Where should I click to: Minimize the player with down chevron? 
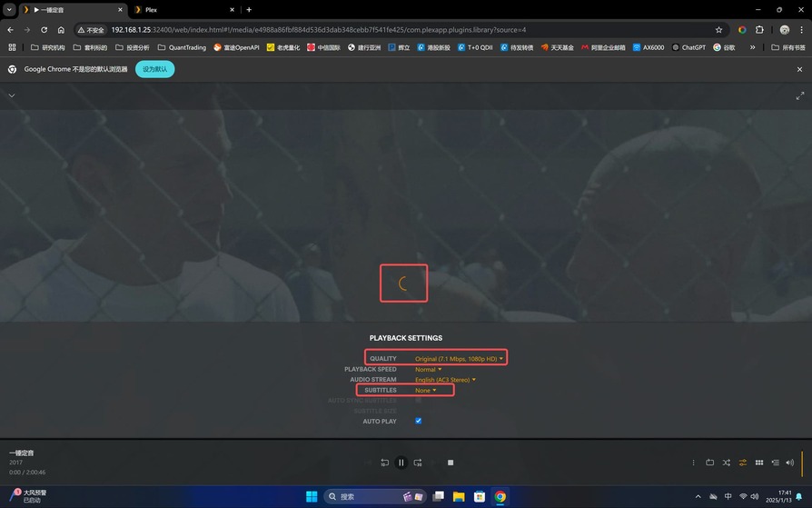(x=12, y=95)
